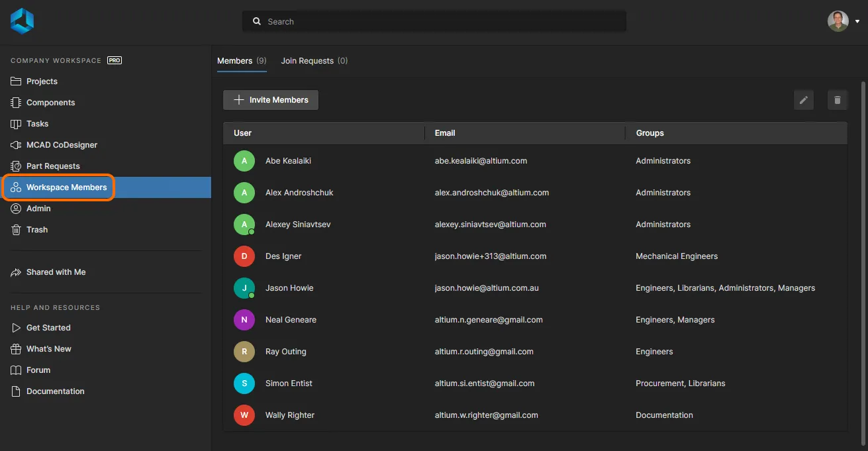Click Ray Outing's tan avatar

tap(244, 352)
